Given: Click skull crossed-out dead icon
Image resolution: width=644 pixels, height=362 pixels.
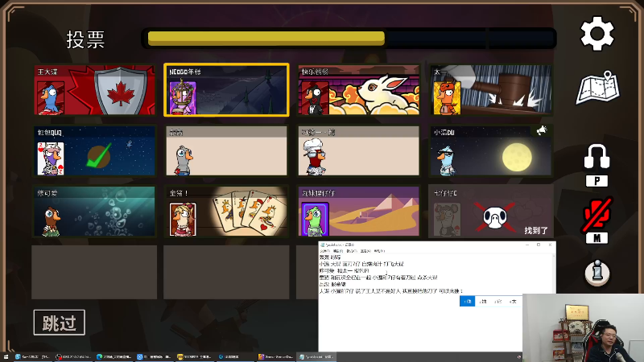Looking at the screenshot, I should tap(495, 217).
